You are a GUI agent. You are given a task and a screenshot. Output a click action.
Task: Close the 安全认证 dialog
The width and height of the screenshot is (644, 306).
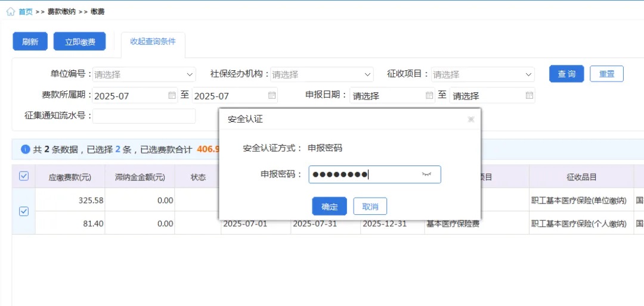(x=471, y=119)
